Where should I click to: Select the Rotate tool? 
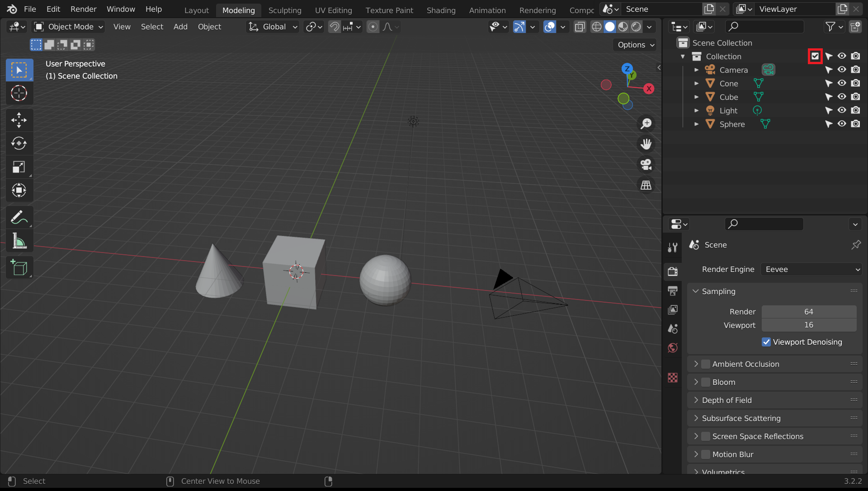point(19,144)
